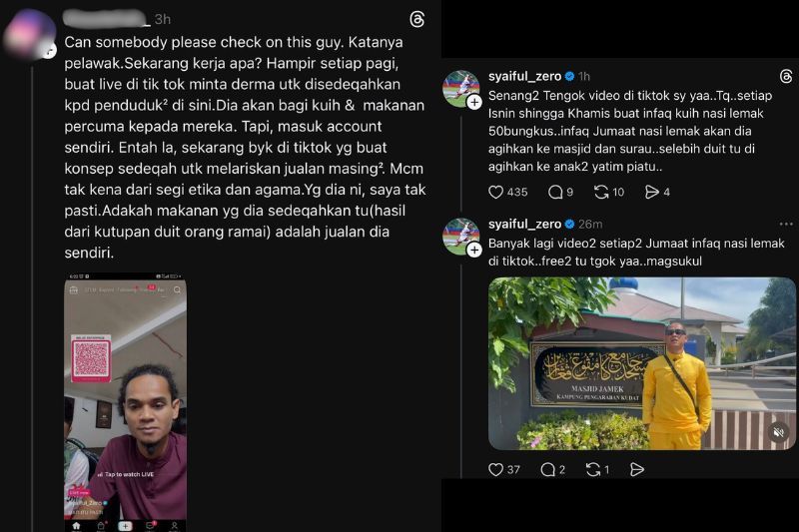The height and width of the screenshot is (532, 799).
Task: Share the mosque video post
Action: [x=637, y=469]
